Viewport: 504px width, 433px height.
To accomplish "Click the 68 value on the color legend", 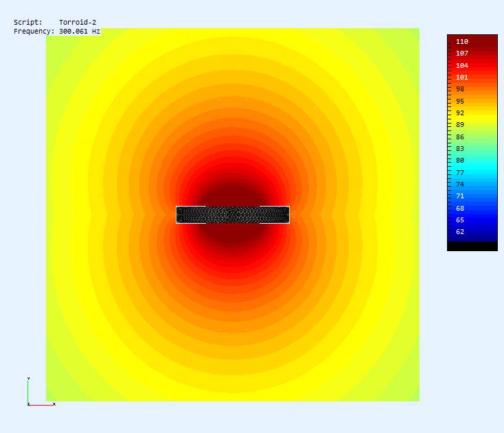I will pyautogui.click(x=460, y=208).
